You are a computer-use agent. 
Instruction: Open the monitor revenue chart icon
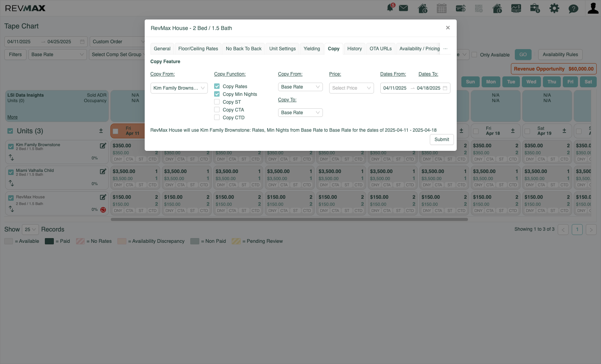(516, 8)
